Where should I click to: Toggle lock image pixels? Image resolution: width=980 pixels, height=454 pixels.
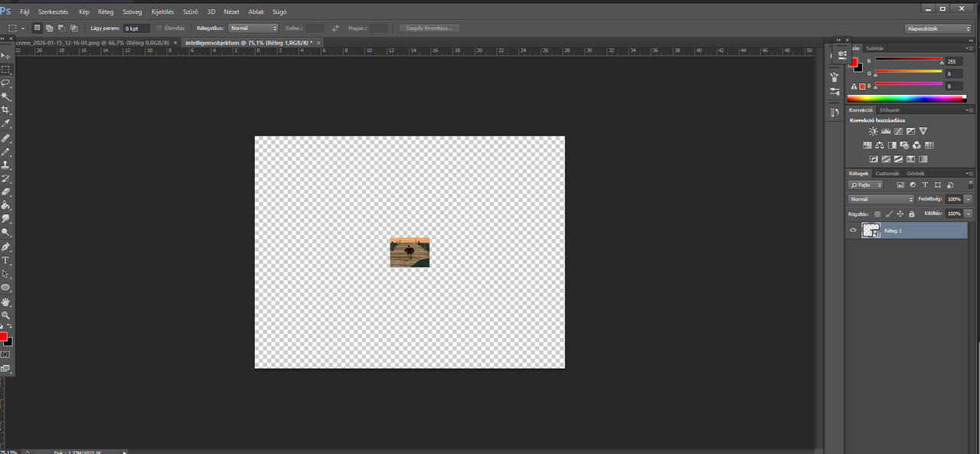(889, 214)
